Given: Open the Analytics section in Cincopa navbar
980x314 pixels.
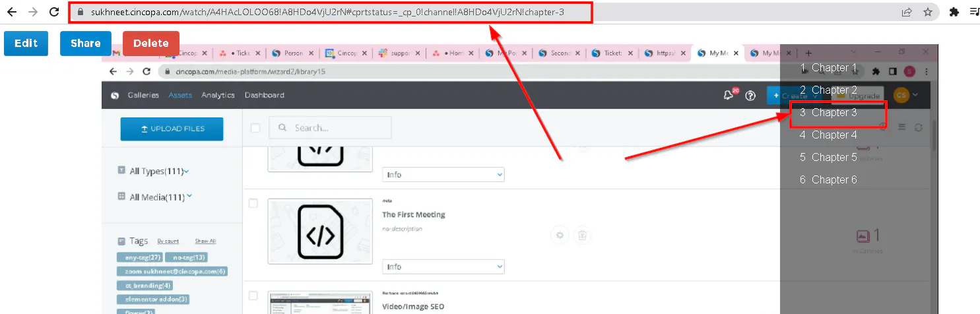Looking at the screenshot, I should click(218, 95).
